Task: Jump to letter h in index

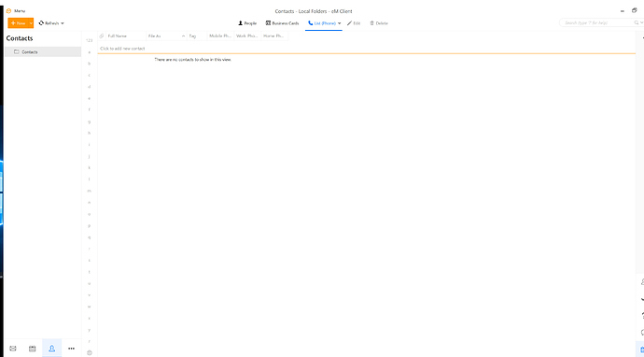Action: (89, 134)
